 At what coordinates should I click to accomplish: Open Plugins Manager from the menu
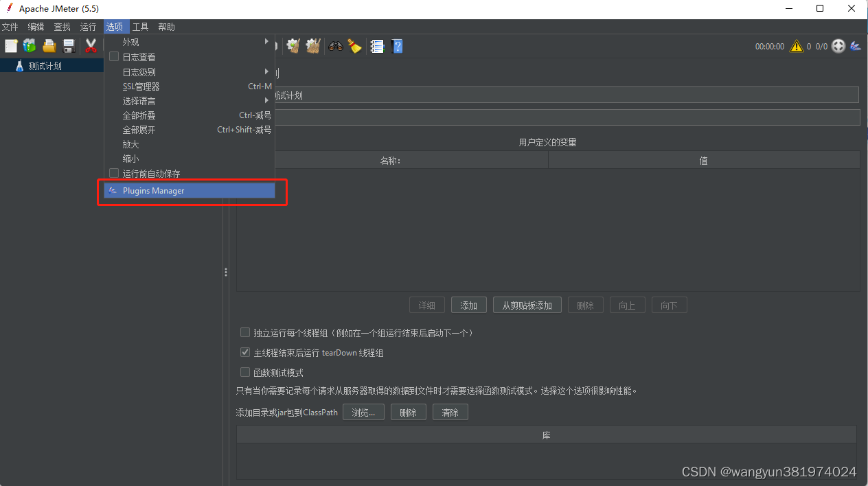(190, 190)
